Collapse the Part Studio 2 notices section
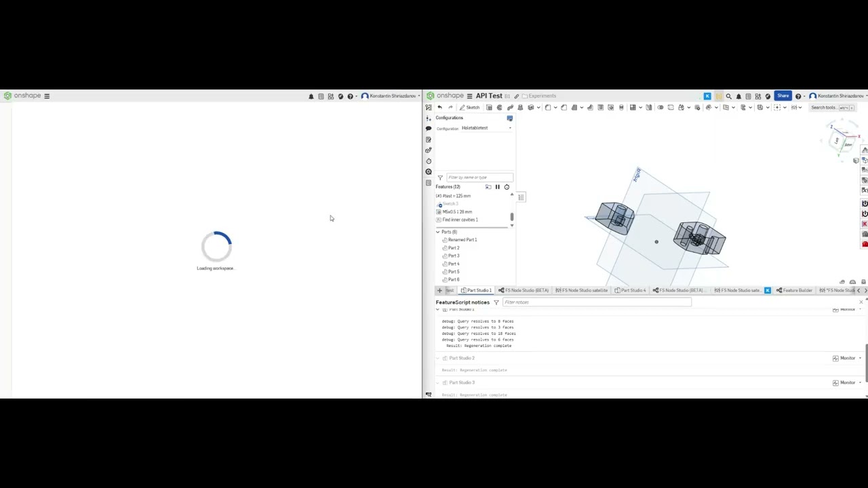The width and height of the screenshot is (868, 488). [x=437, y=358]
